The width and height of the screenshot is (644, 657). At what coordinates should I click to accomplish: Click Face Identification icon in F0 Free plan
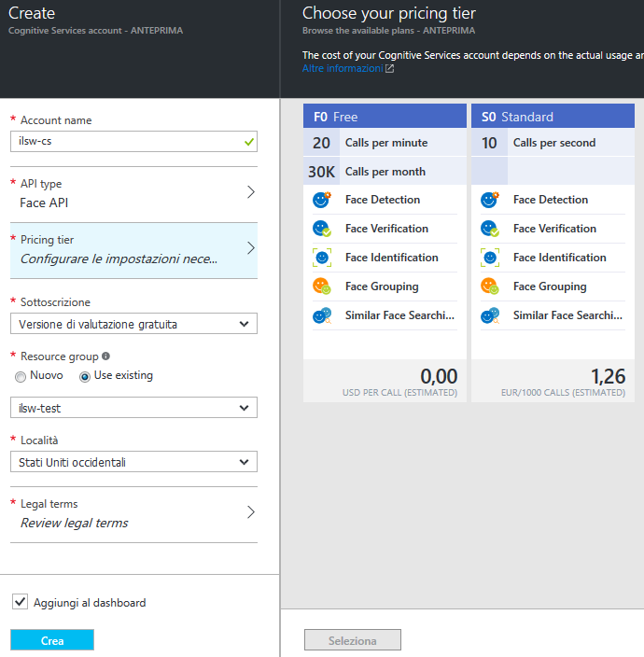click(x=322, y=258)
